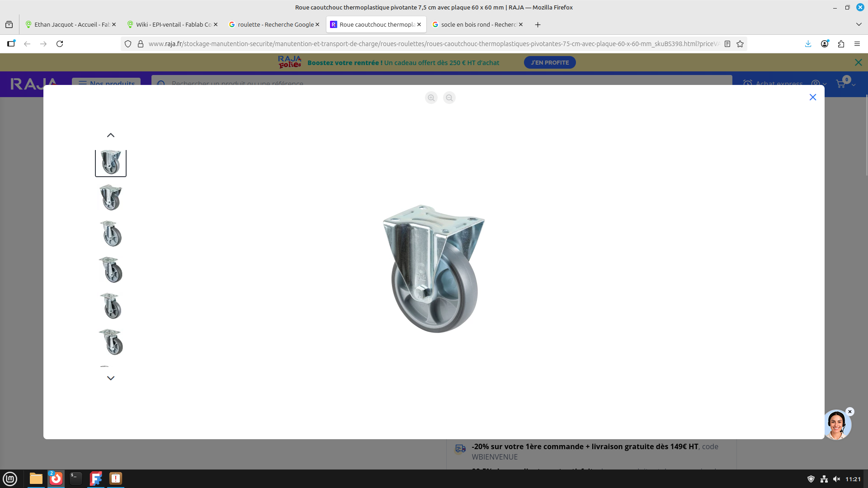Click the J'EN PROFITE promo button

click(x=549, y=62)
